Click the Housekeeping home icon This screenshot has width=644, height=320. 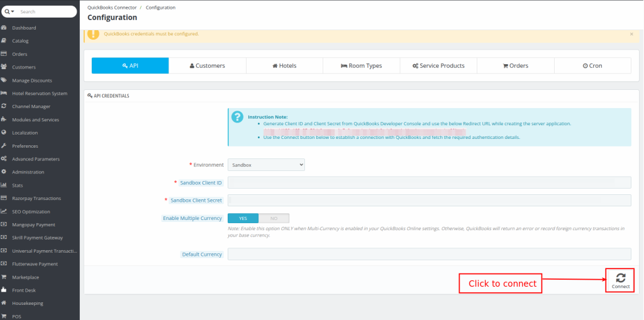coord(4,303)
